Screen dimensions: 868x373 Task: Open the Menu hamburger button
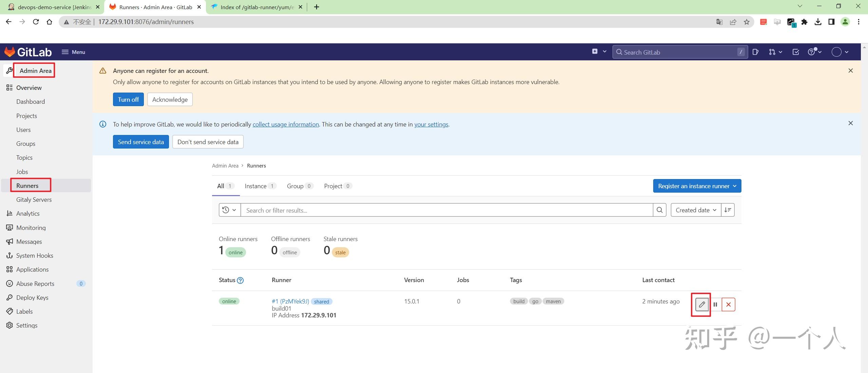tap(73, 52)
